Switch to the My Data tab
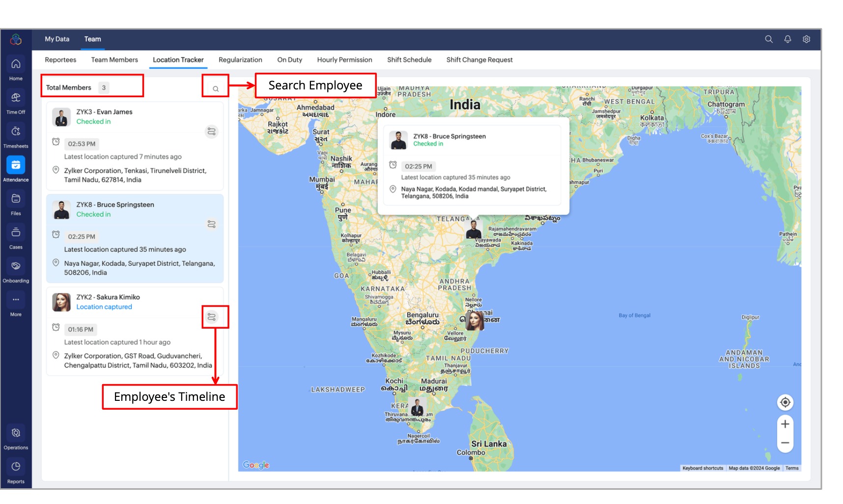The height and width of the screenshot is (504, 843). pos(57,39)
